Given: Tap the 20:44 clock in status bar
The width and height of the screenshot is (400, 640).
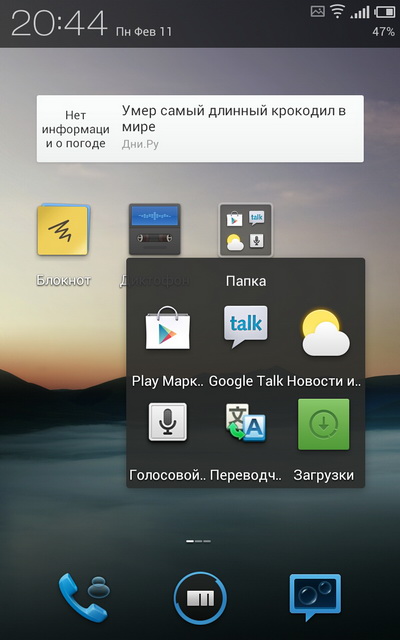Looking at the screenshot, I should coord(59,23).
